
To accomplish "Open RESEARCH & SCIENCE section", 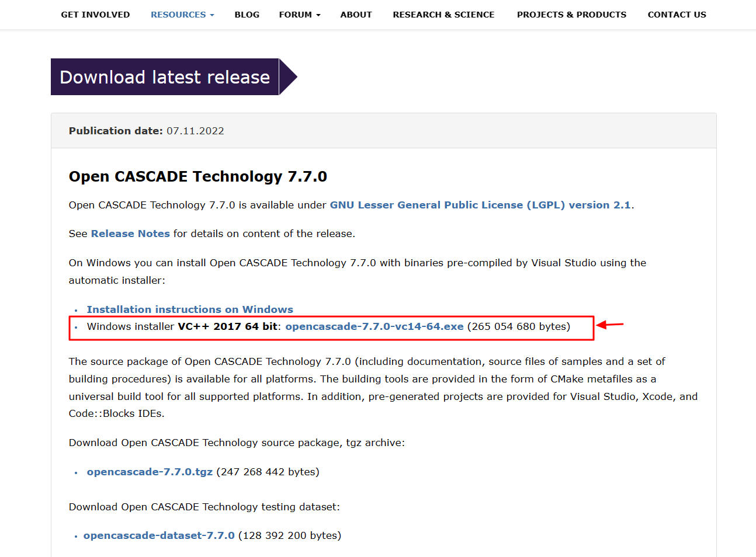I will pos(443,15).
